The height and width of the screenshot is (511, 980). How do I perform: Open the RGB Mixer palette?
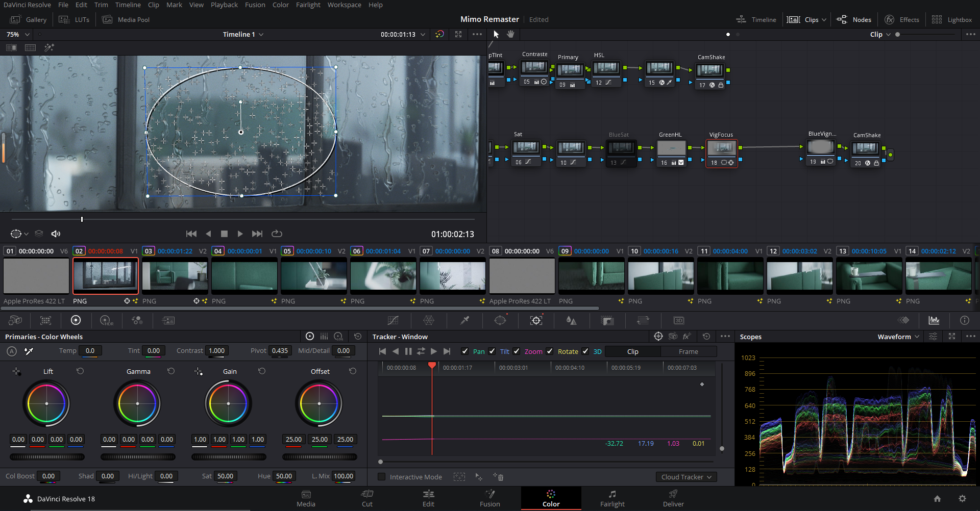137,320
